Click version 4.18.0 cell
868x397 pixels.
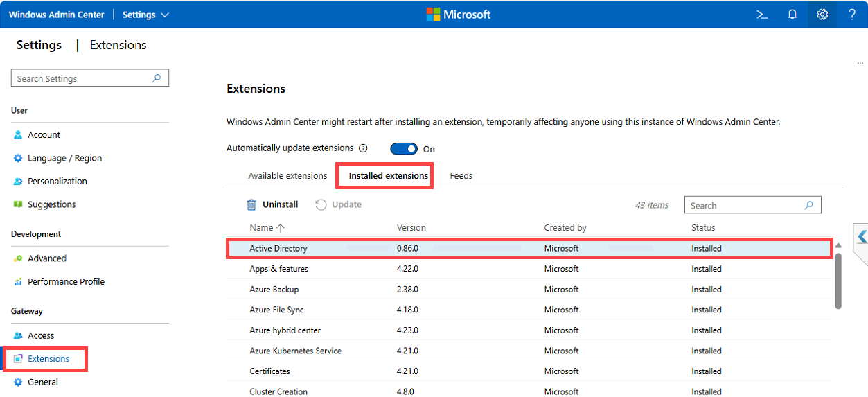[407, 310]
